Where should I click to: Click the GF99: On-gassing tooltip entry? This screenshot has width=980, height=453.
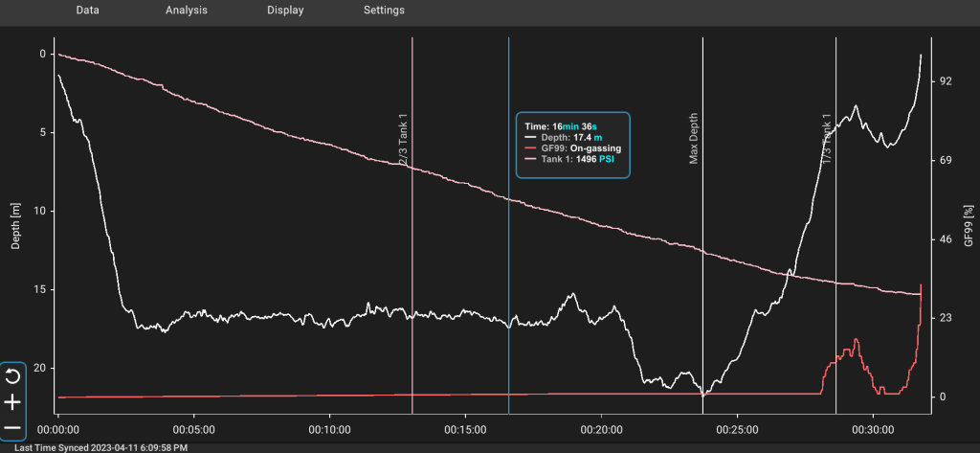coord(572,148)
